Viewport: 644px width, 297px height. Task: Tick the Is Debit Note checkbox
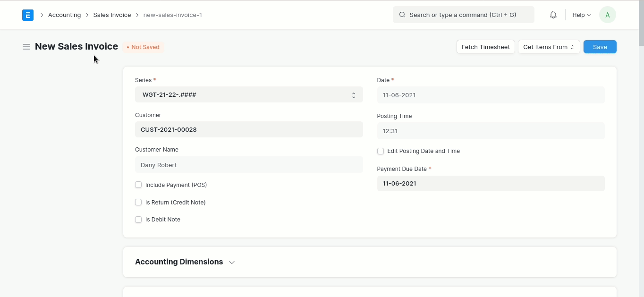pyautogui.click(x=138, y=220)
